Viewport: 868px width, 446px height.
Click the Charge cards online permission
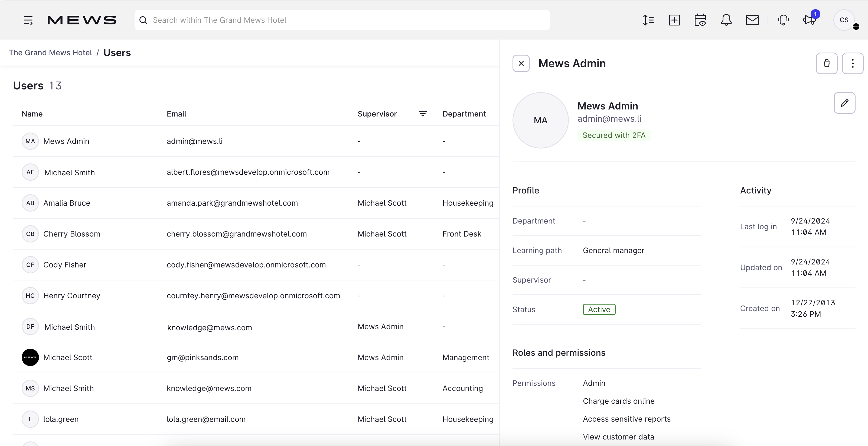[x=619, y=401]
